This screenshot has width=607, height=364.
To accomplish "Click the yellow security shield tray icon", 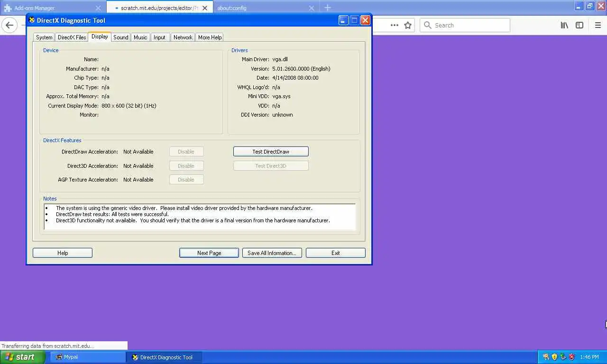I will pos(554,357).
